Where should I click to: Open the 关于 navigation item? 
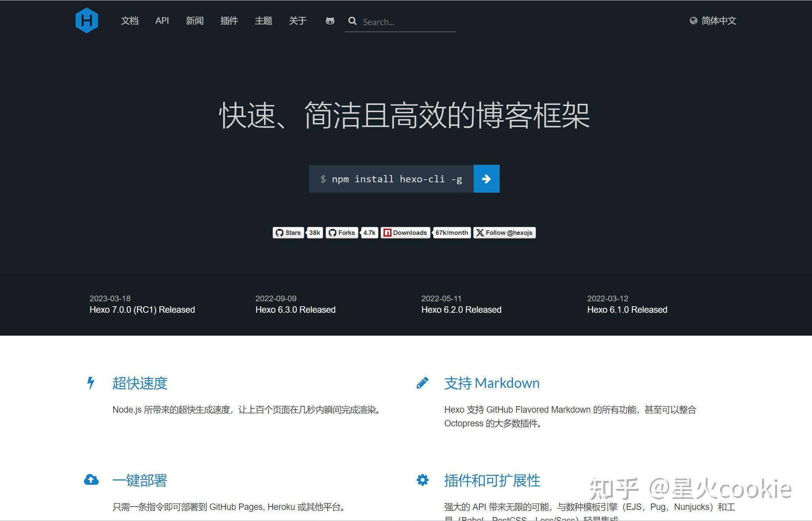[x=298, y=21]
